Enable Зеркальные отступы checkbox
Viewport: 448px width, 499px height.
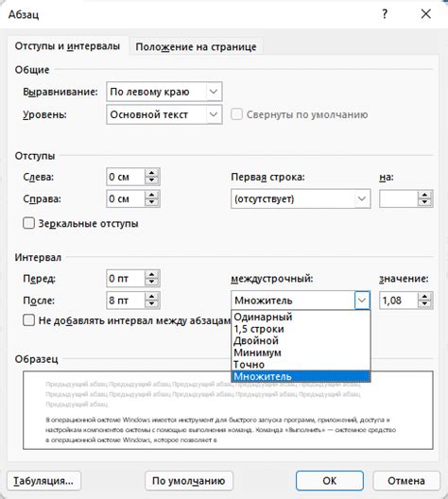(28, 223)
